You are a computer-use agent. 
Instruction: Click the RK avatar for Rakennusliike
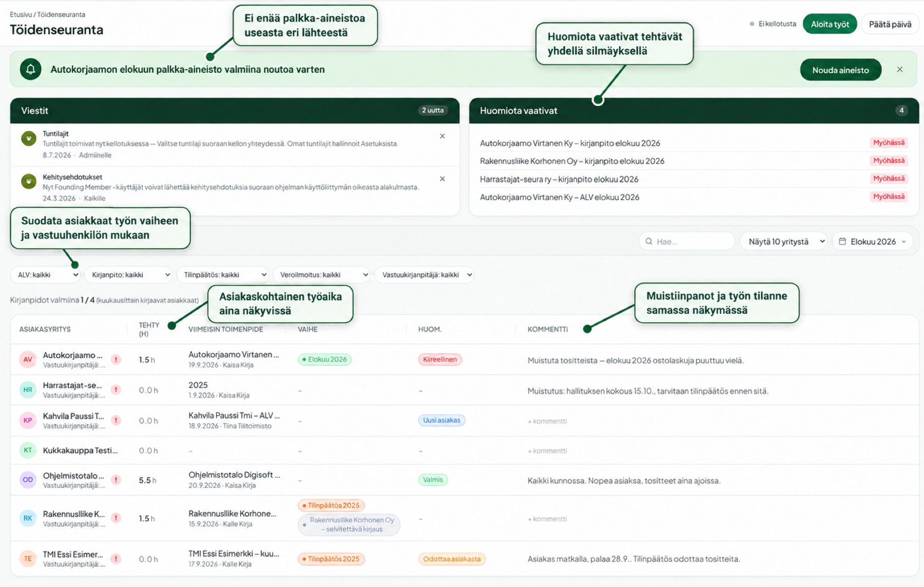(28, 518)
